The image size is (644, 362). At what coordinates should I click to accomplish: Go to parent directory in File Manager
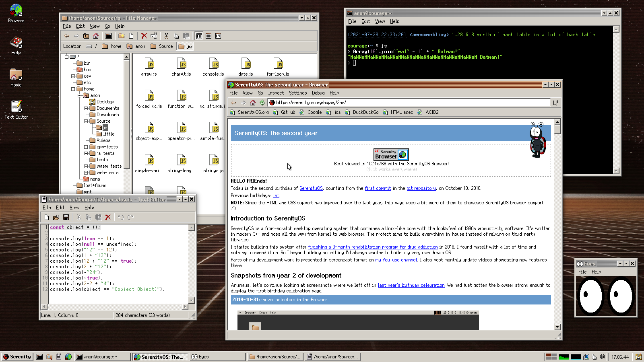pyautogui.click(x=86, y=36)
